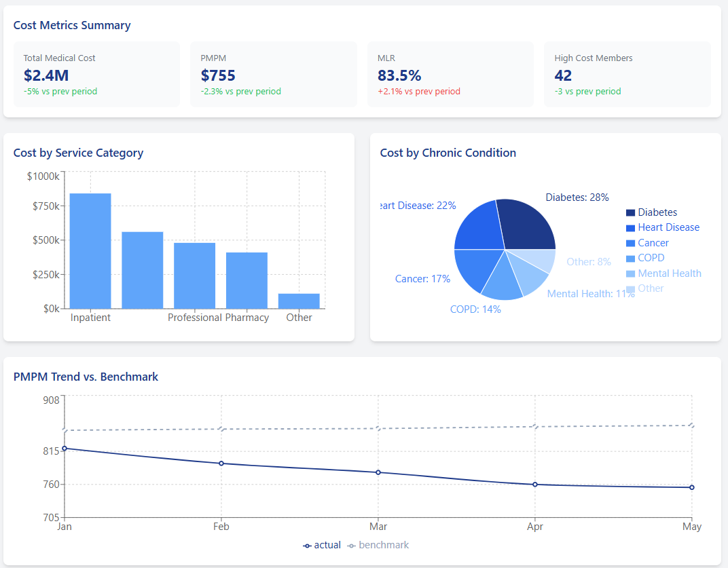
Task: Click 'COPD: 14%' pie label
Action: pyautogui.click(x=475, y=309)
